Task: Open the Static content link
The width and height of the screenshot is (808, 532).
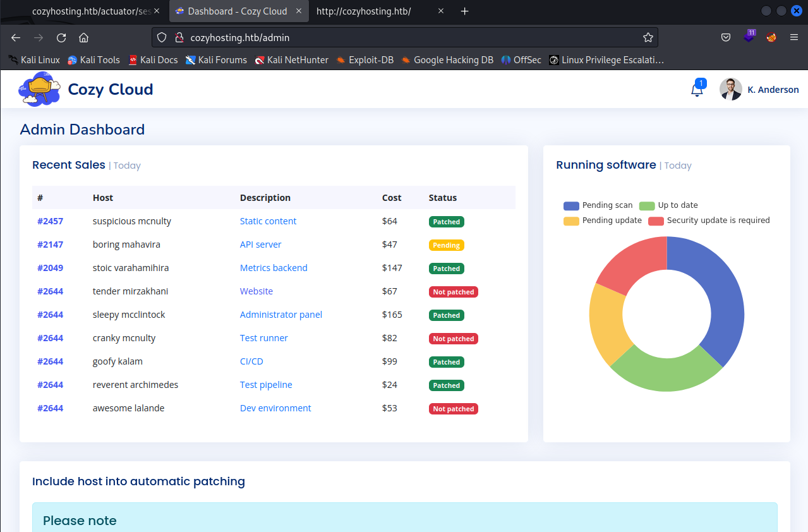Action: (268, 221)
